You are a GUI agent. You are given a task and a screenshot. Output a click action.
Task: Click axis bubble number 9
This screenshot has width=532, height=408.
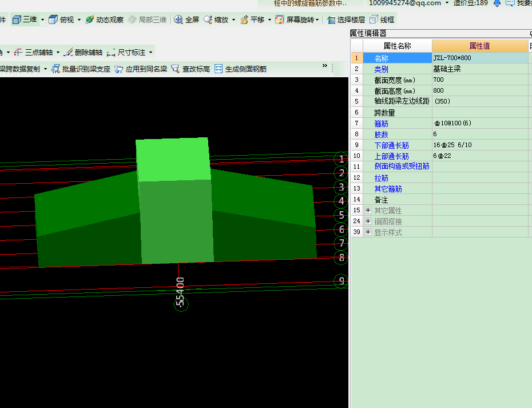point(341,281)
